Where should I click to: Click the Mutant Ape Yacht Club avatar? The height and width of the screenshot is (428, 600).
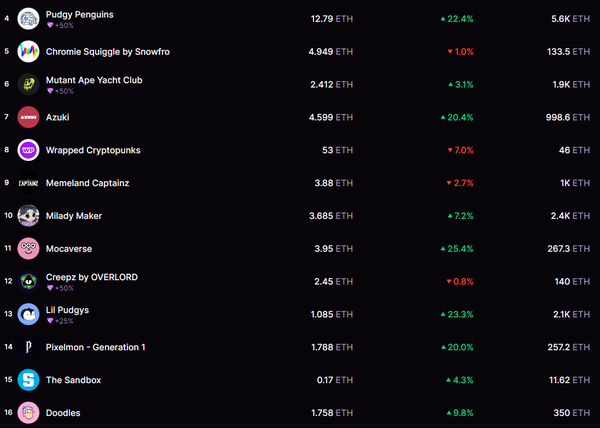coord(29,84)
